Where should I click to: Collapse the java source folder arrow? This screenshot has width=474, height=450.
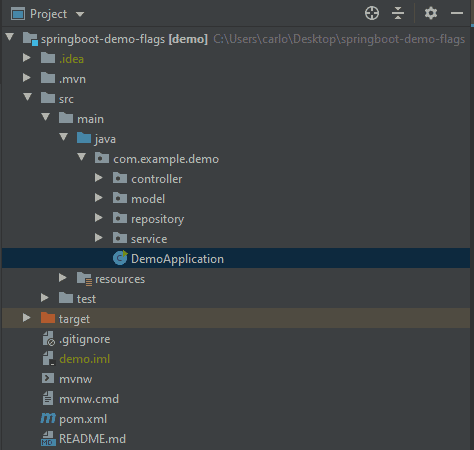[x=64, y=137]
